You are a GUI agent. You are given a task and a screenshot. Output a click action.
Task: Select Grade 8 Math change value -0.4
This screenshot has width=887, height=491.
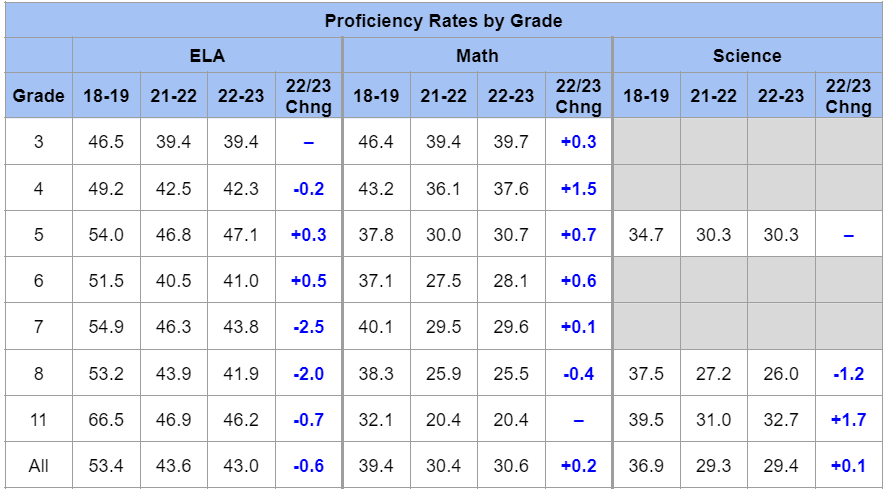coord(578,374)
